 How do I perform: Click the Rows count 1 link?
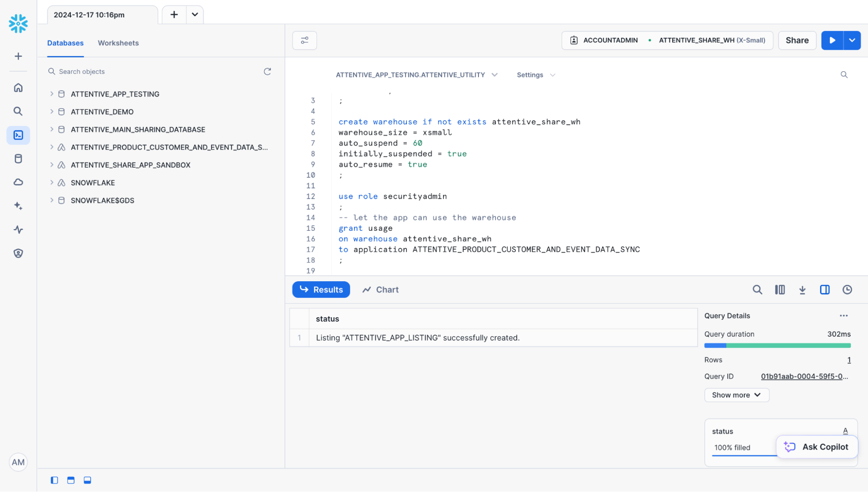(849, 360)
